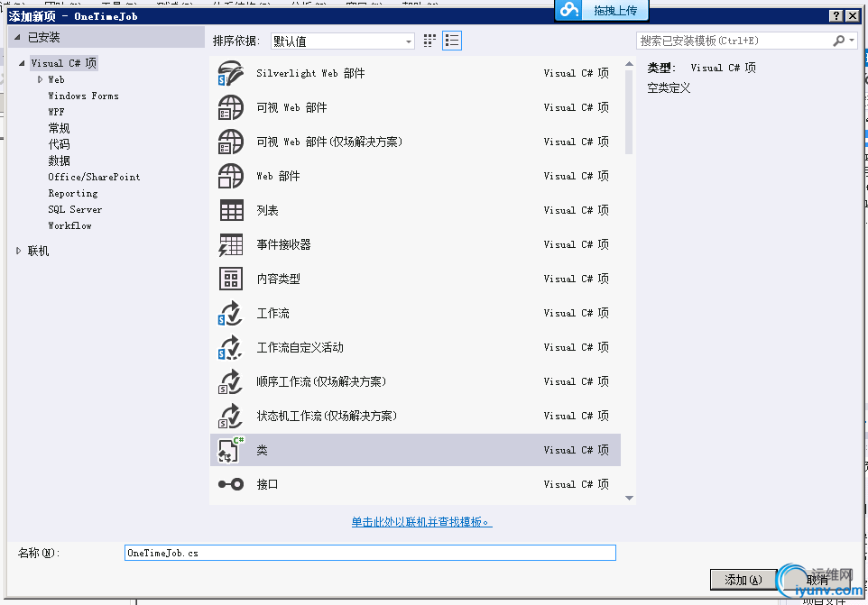
Task: Click the template list scroll-up arrow
Action: (x=629, y=64)
